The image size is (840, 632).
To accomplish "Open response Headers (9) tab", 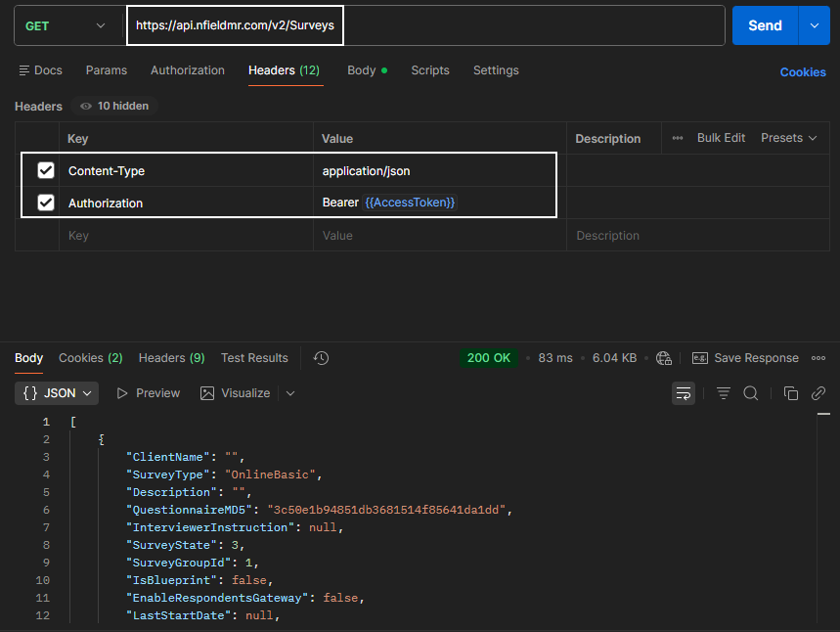I will (x=171, y=358).
